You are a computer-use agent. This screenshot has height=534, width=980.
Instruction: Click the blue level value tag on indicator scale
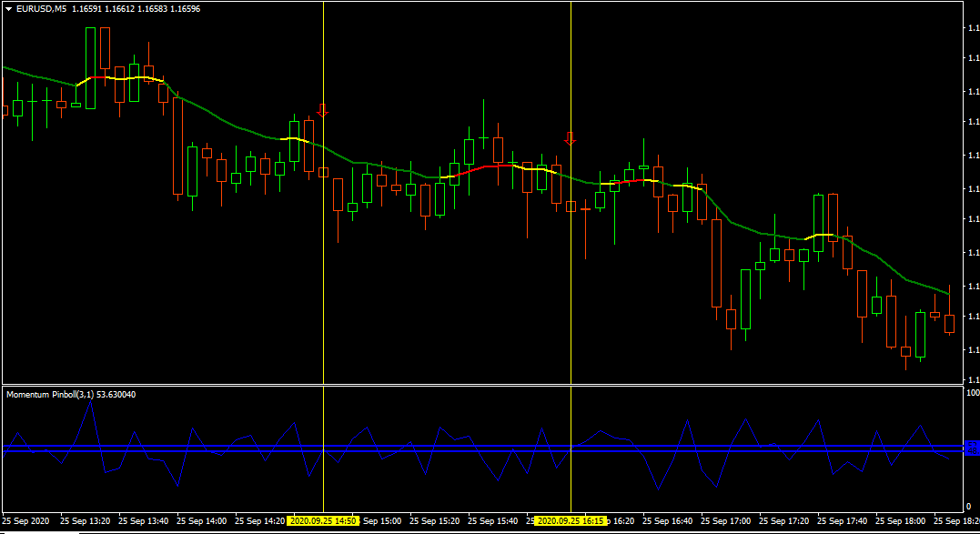973,448
